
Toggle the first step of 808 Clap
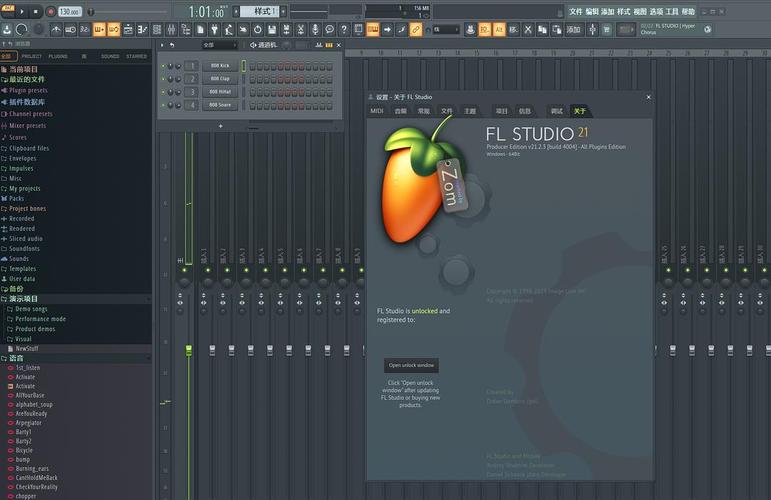tap(253, 78)
